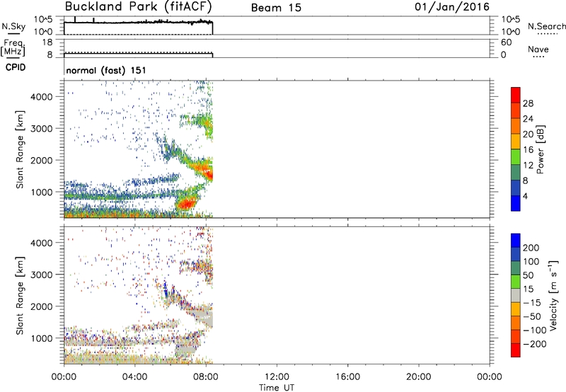Click the '-100' label on Velocity scale
This screenshot has width=566, height=392.
click(x=534, y=330)
